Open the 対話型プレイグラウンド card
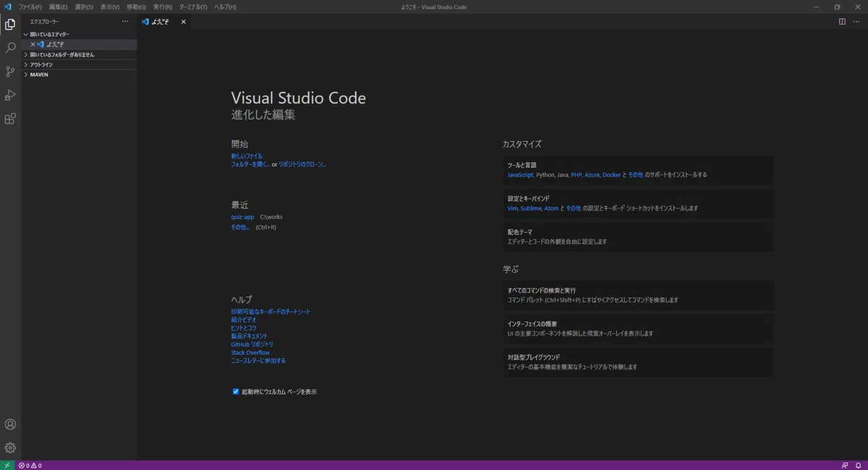The width and height of the screenshot is (868, 470). point(639,362)
